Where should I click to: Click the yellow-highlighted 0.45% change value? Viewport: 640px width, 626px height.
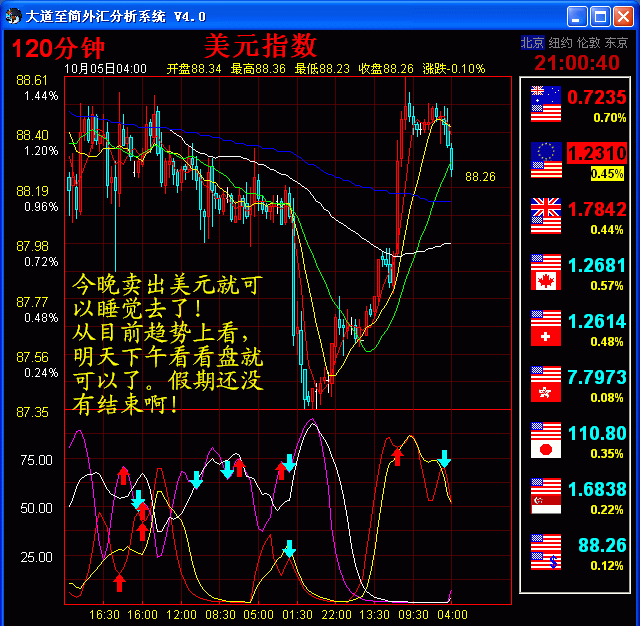pyautogui.click(x=607, y=174)
